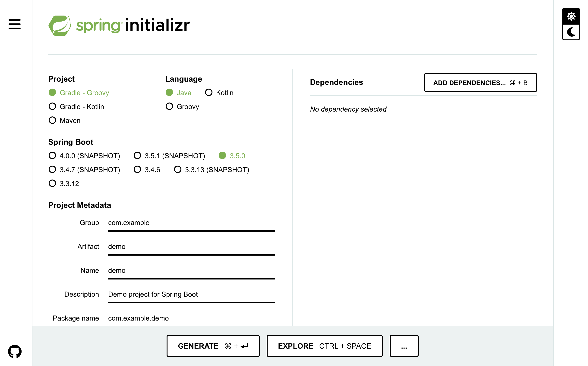Choose Spring Boot 3.3.13 (SNAPSHOT)

click(212, 170)
